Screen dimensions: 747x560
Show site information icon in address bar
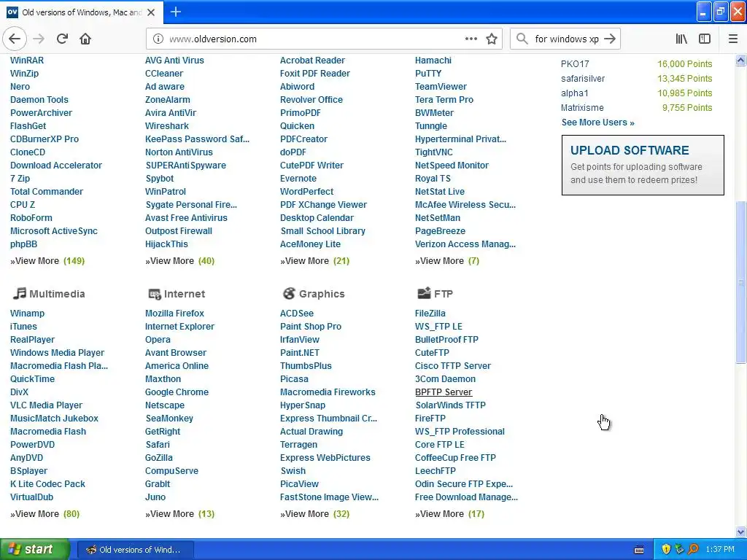158,39
